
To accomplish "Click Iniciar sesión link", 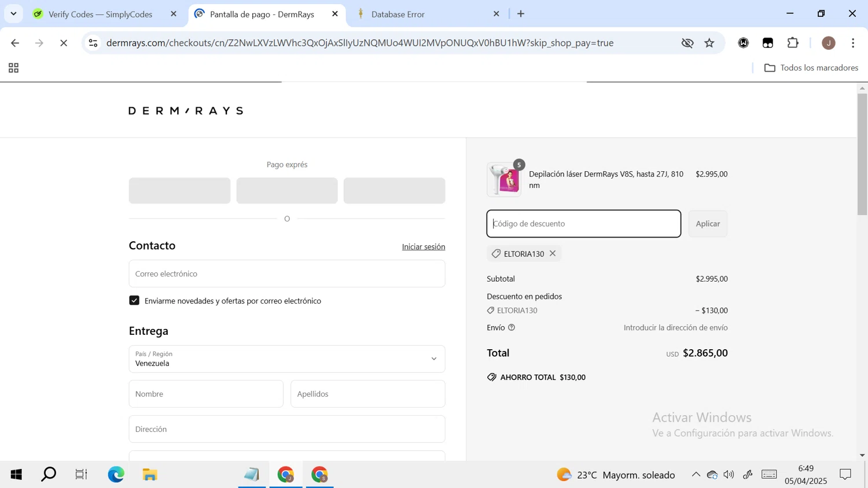I will point(424,246).
